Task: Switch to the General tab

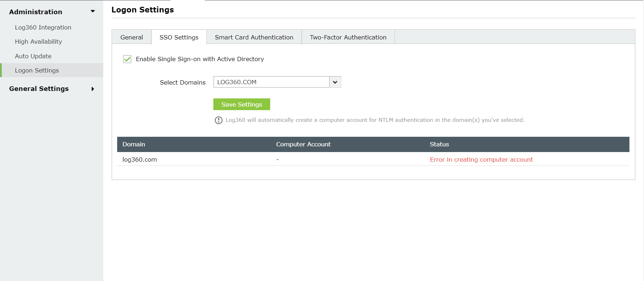Action: click(x=132, y=37)
